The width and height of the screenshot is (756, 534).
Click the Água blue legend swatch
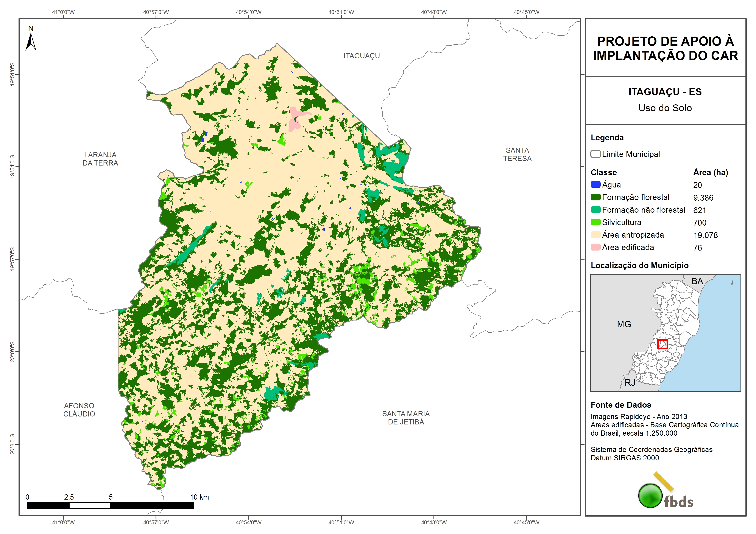pos(595,185)
